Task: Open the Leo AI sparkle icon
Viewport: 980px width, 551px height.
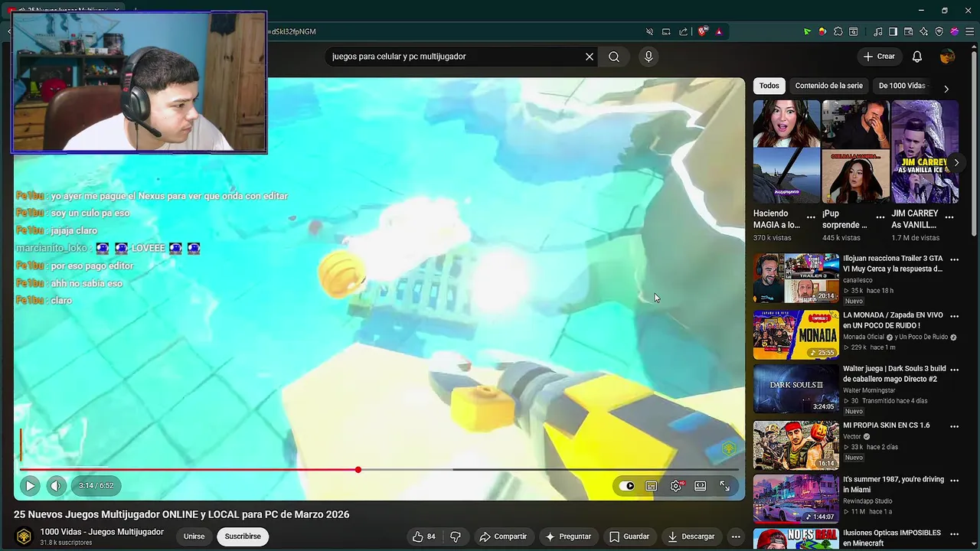Action: pos(923,31)
